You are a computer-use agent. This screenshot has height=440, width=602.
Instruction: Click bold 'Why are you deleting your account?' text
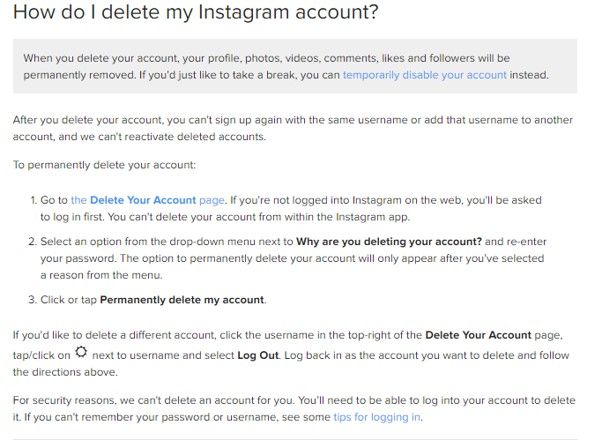[389, 242]
